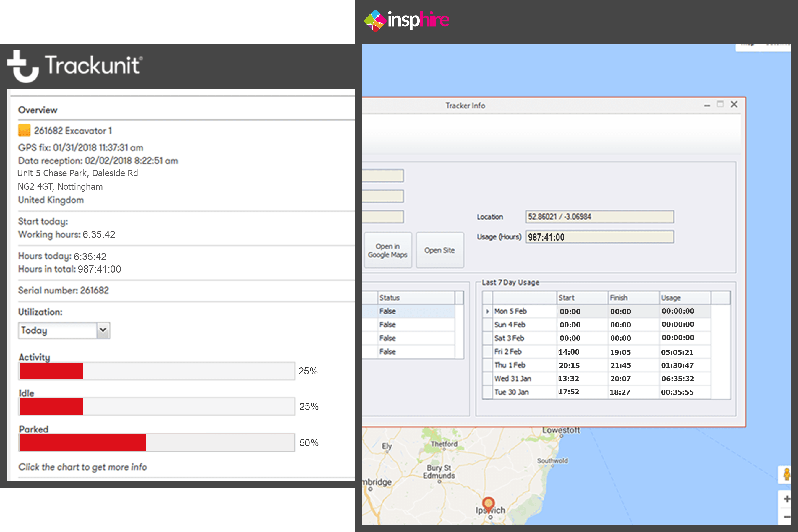Viewport: 798px width, 532px height.
Task: Click the inspHire logo
Action: (406, 20)
